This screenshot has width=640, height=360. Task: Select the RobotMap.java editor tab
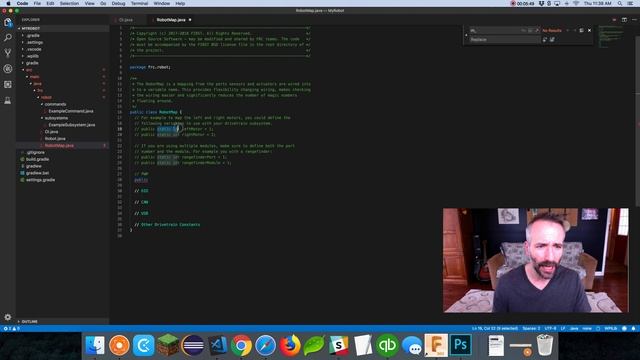click(x=171, y=20)
